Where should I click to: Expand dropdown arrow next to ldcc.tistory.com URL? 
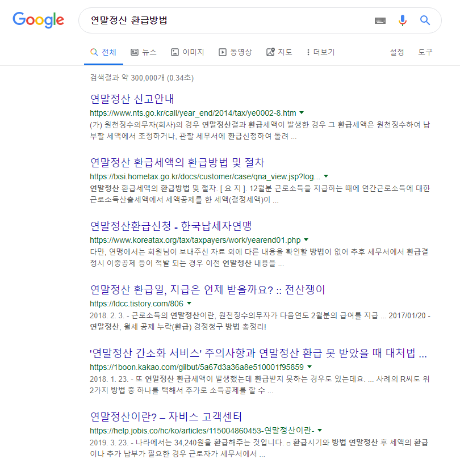(x=189, y=303)
